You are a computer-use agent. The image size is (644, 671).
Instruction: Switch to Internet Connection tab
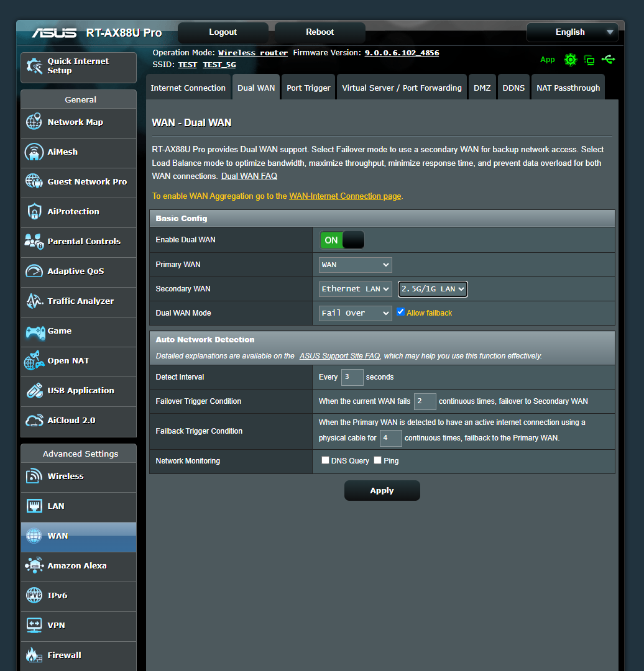point(188,88)
